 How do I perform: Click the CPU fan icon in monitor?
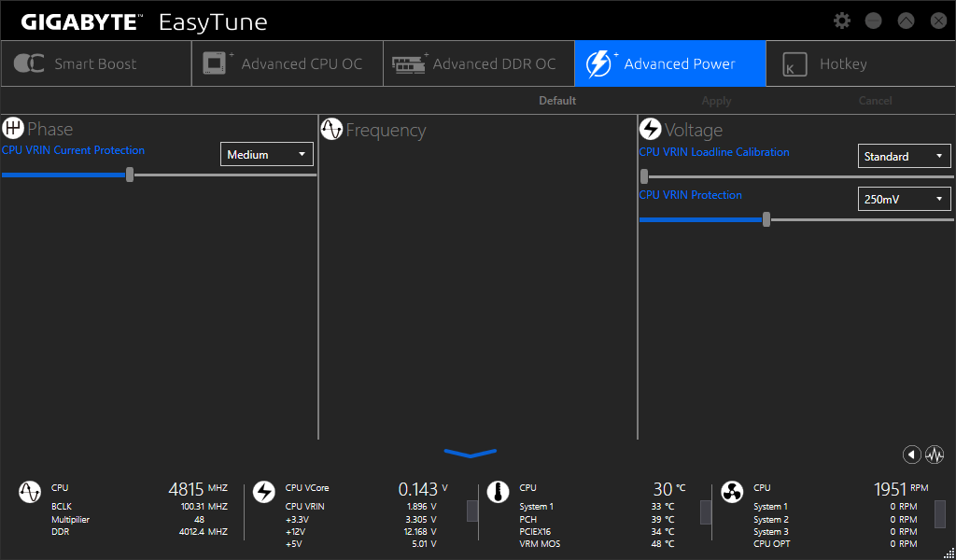pos(732,491)
